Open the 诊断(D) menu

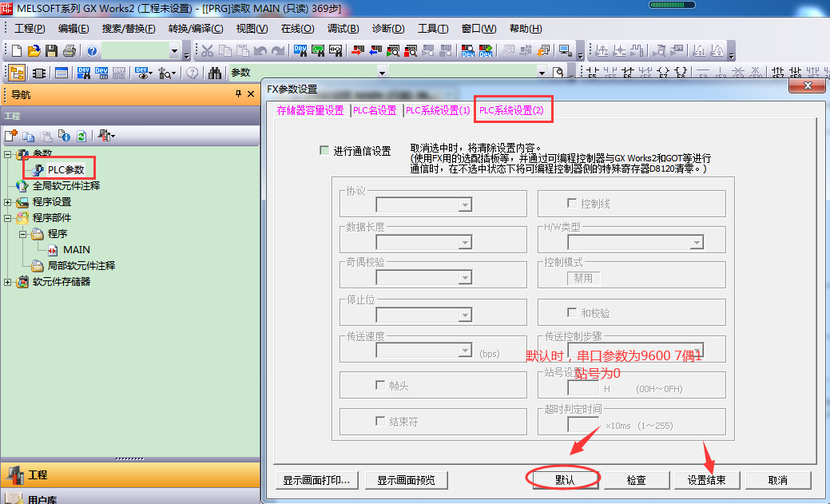click(x=388, y=29)
